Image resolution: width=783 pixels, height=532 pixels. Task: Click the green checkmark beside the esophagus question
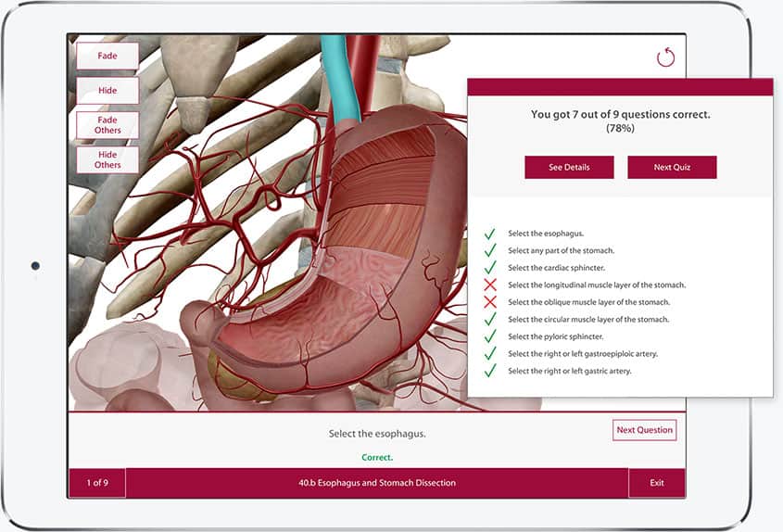pos(489,234)
